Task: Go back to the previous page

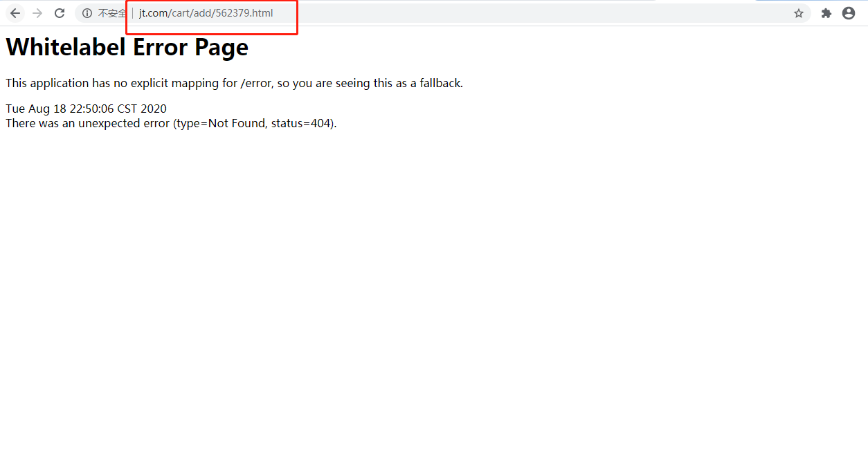Action: (15, 13)
